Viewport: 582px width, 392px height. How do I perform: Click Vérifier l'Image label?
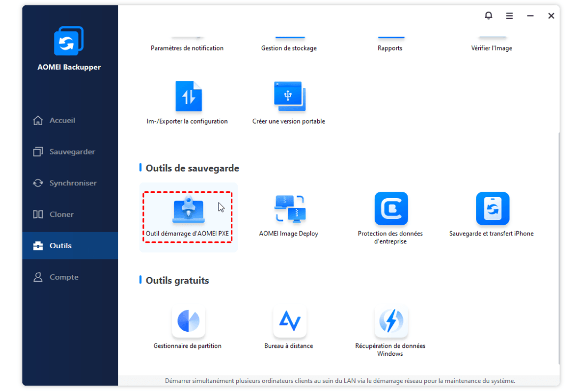491,48
